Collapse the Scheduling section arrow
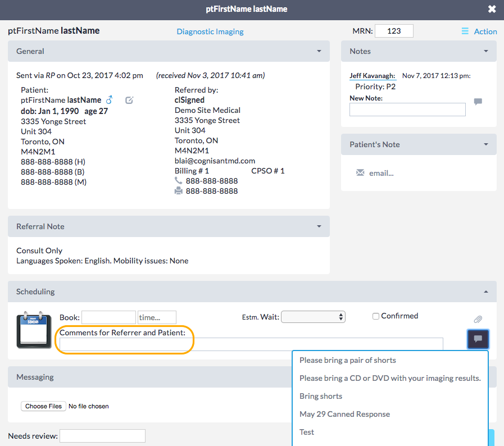504x446 pixels. pos(486,292)
